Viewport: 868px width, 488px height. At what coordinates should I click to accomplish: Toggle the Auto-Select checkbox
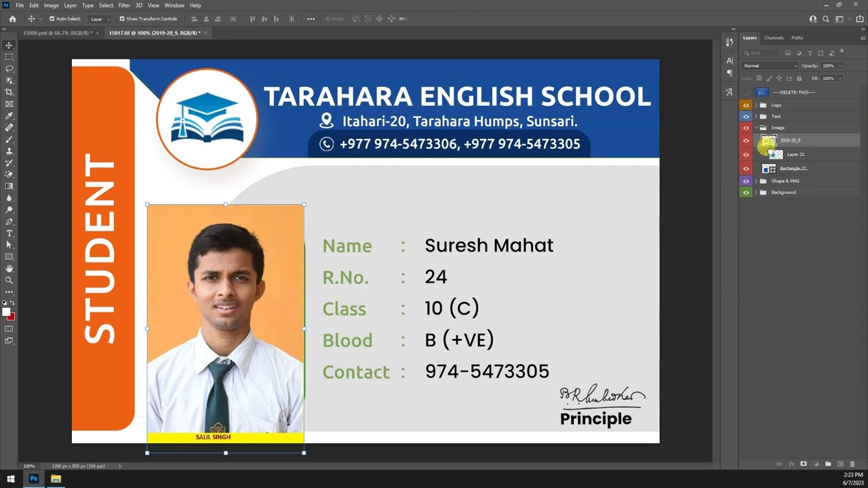52,19
